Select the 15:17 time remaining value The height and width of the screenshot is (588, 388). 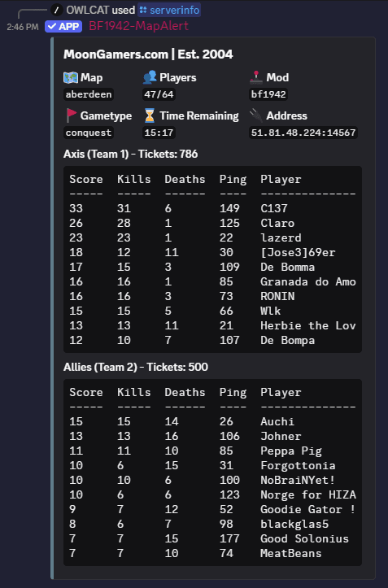click(159, 133)
